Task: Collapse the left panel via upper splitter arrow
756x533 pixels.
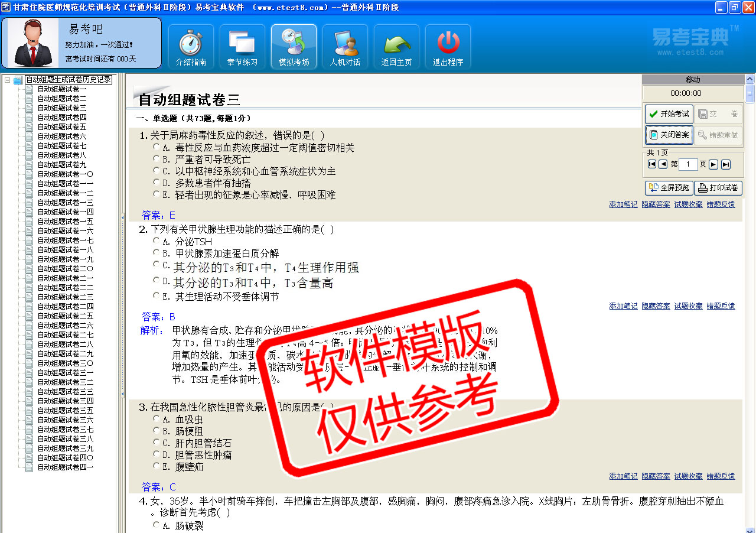Action: [x=122, y=216]
